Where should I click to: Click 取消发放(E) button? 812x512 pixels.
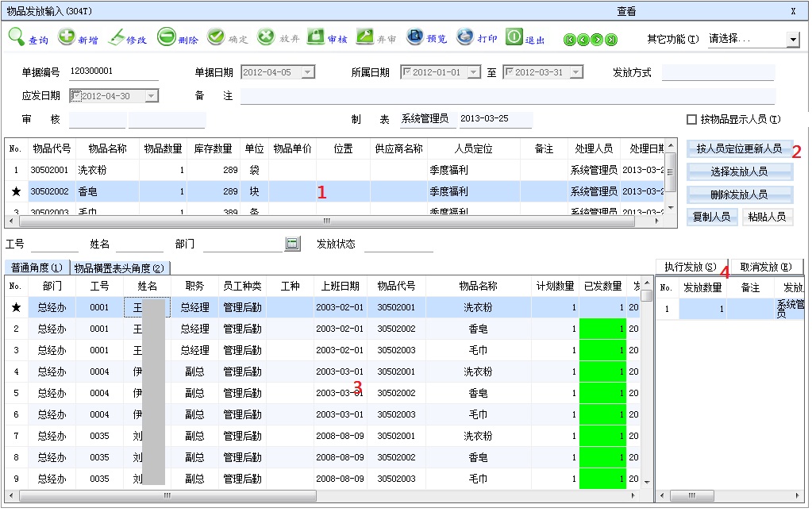(767, 268)
